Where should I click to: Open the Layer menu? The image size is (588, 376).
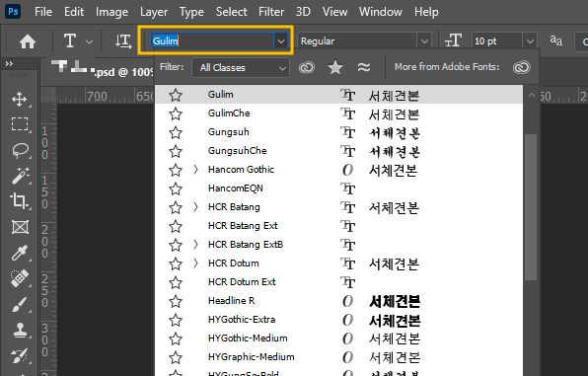coord(154,13)
